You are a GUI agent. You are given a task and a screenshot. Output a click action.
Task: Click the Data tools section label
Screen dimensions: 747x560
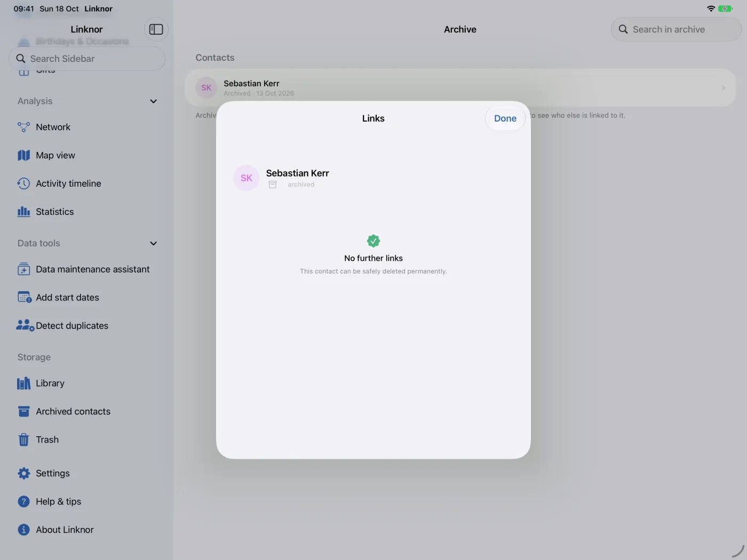[39, 243]
